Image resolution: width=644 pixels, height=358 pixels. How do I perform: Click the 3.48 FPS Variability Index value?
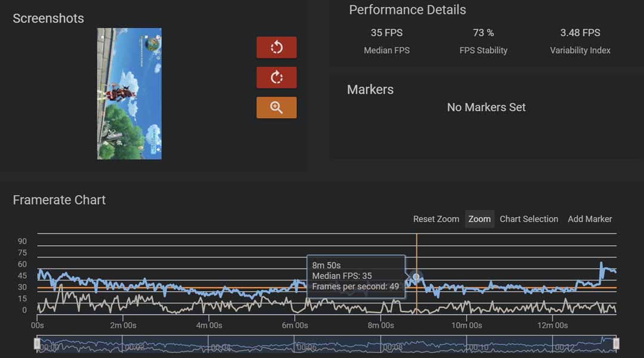(580, 33)
